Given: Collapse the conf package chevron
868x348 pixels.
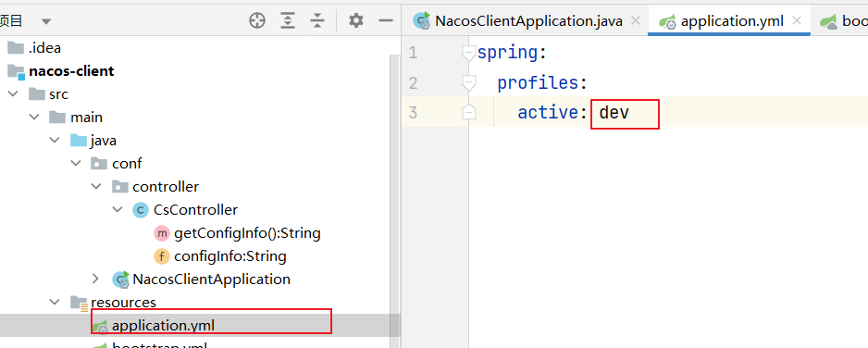Looking at the screenshot, I should click(x=75, y=164).
